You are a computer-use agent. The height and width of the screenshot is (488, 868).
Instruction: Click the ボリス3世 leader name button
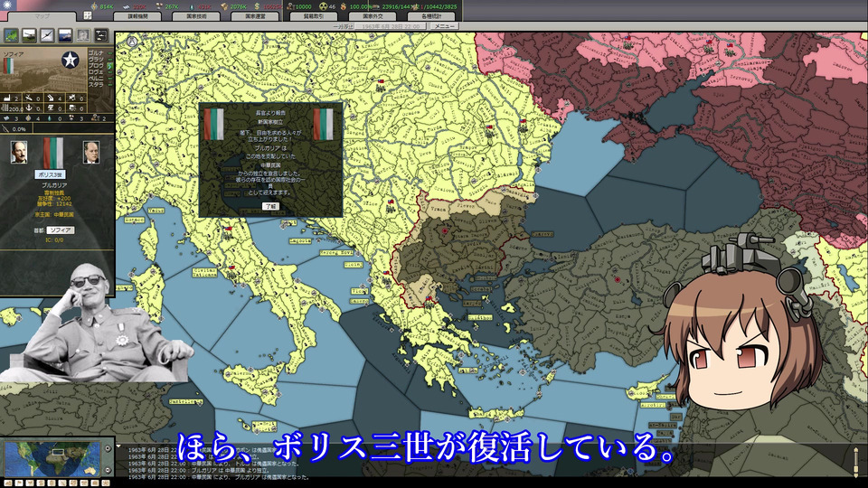tap(51, 174)
